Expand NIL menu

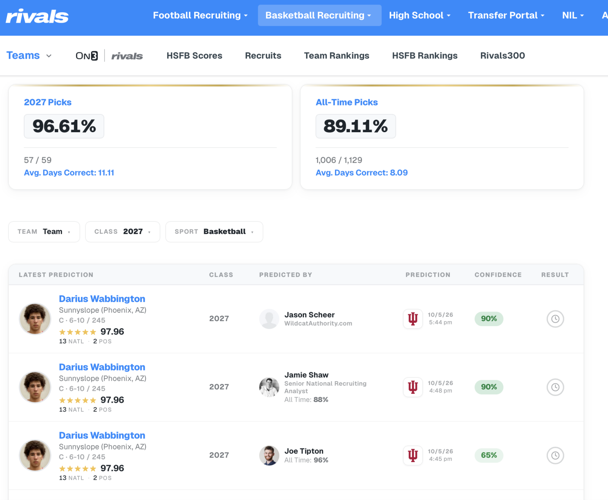click(x=573, y=16)
